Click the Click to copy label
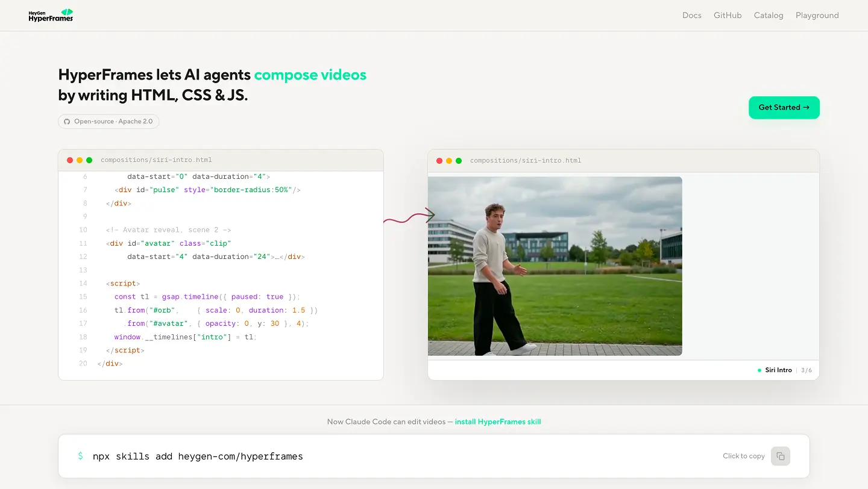The width and height of the screenshot is (868, 489). point(744,456)
